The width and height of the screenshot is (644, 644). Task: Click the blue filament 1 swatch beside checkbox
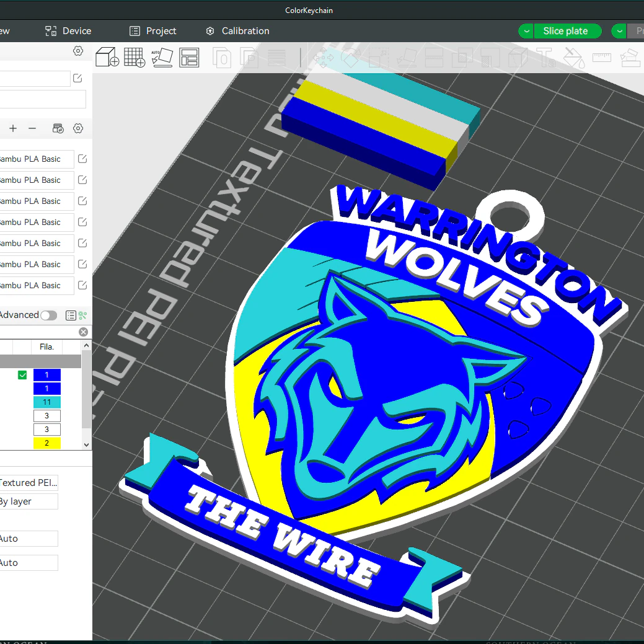point(47,375)
